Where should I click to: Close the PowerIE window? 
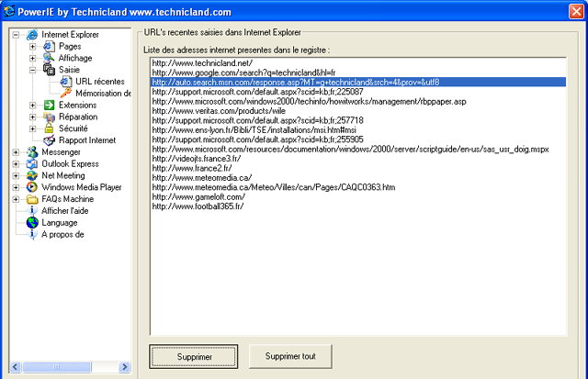[576, 11]
